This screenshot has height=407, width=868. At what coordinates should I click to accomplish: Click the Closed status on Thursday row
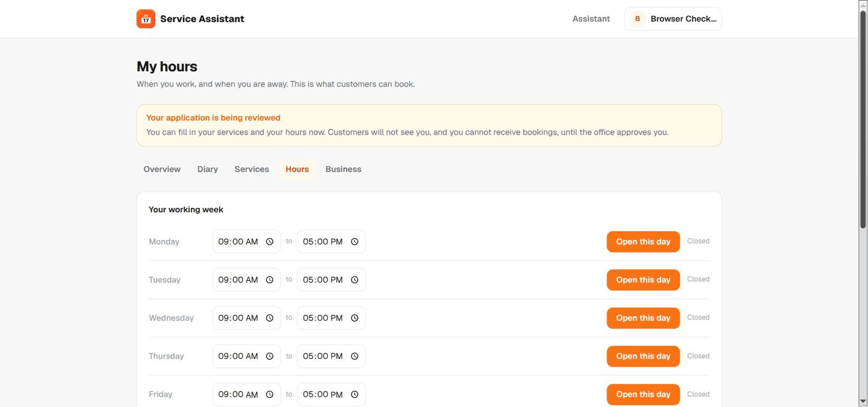(x=698, y=356)
